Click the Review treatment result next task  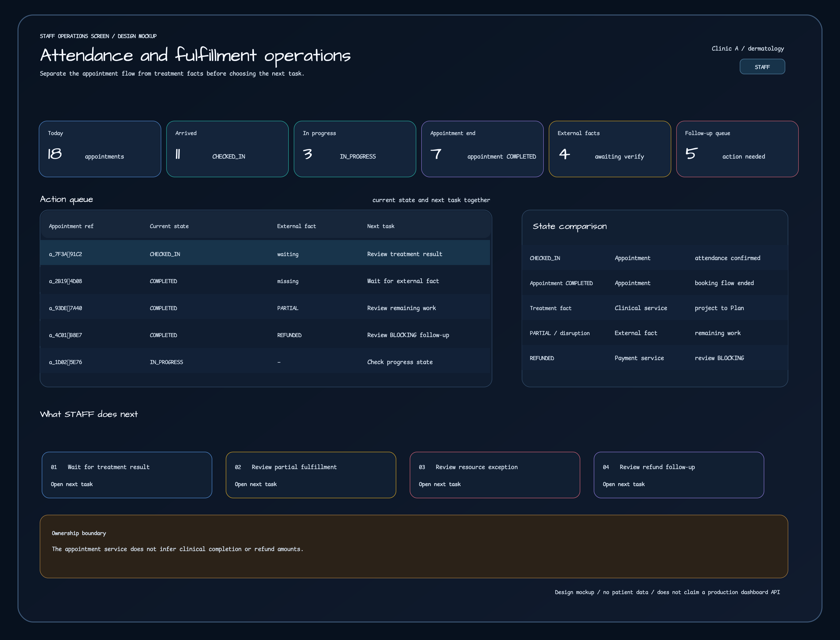[404, 254]
